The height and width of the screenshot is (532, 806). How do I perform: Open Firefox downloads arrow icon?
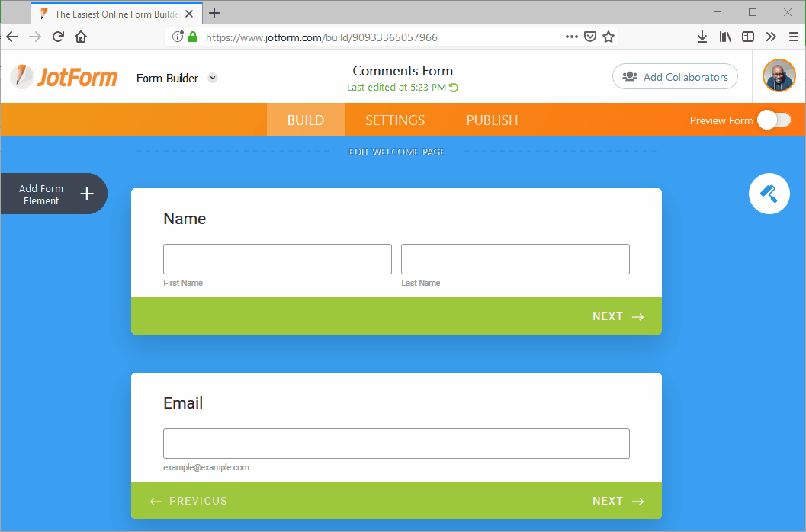pos(702,37)
